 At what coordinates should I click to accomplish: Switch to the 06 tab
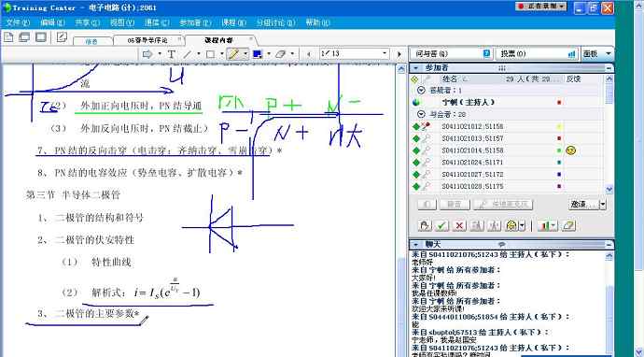(147, 40)
